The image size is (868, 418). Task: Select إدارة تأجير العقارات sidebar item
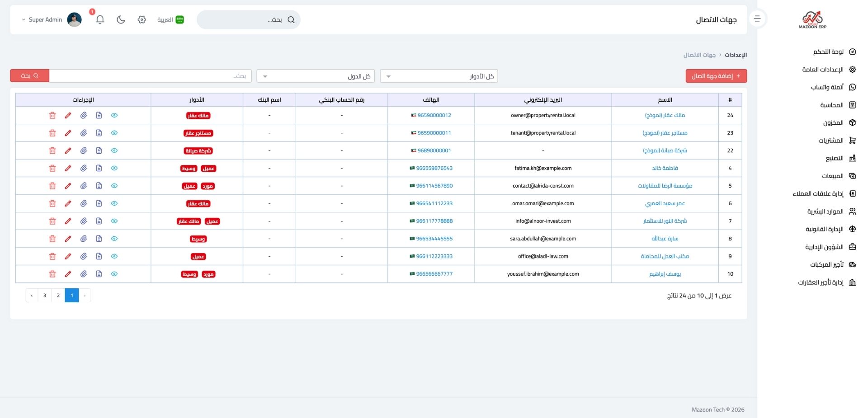click(x=821, y=282)
